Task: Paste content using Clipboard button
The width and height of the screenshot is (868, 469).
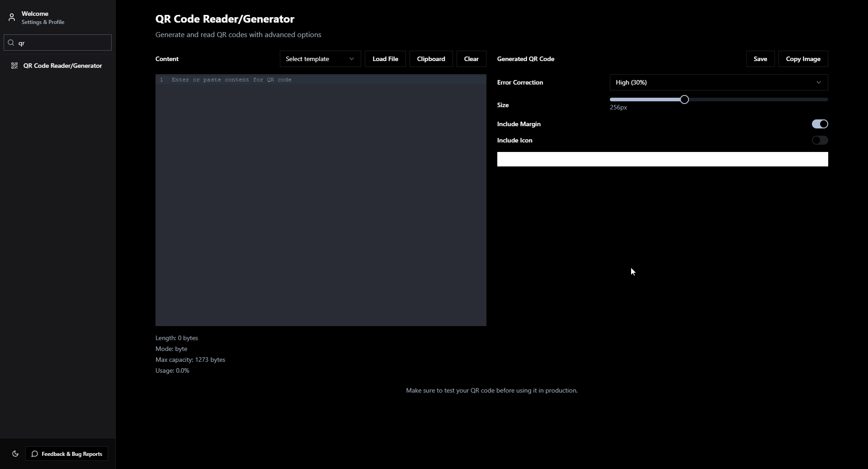Action: pyautogui.click(x=431, y=59)
